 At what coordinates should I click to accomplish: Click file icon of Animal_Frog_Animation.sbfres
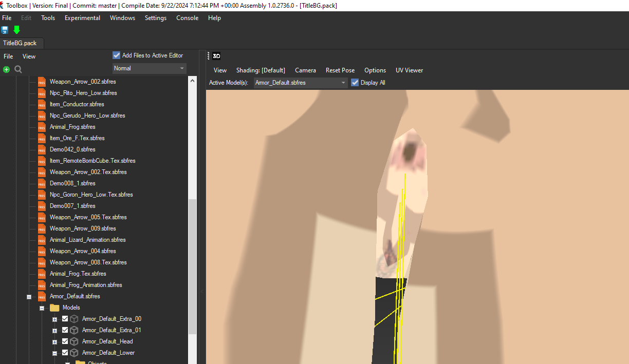(42, 285)
